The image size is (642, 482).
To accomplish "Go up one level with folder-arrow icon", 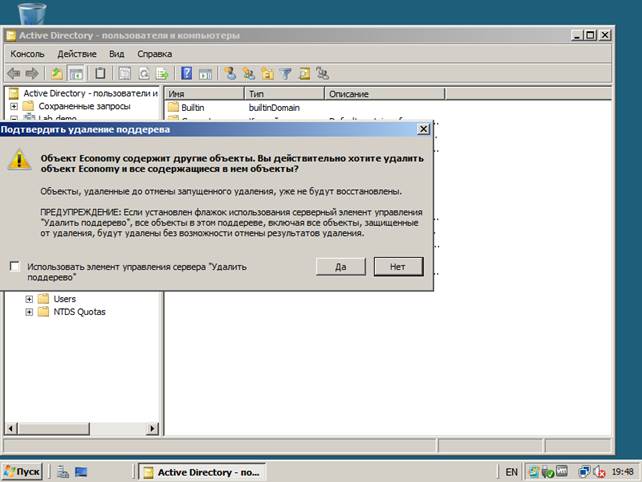I will coord(57,74).
